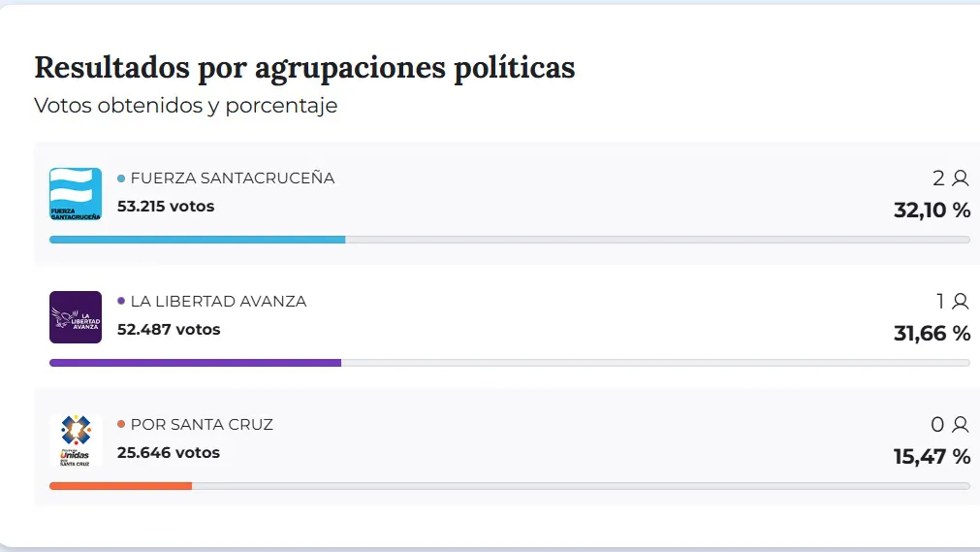
Task: Click the La Libertad Avanza party logo
Action: click(x=76, y=317)
